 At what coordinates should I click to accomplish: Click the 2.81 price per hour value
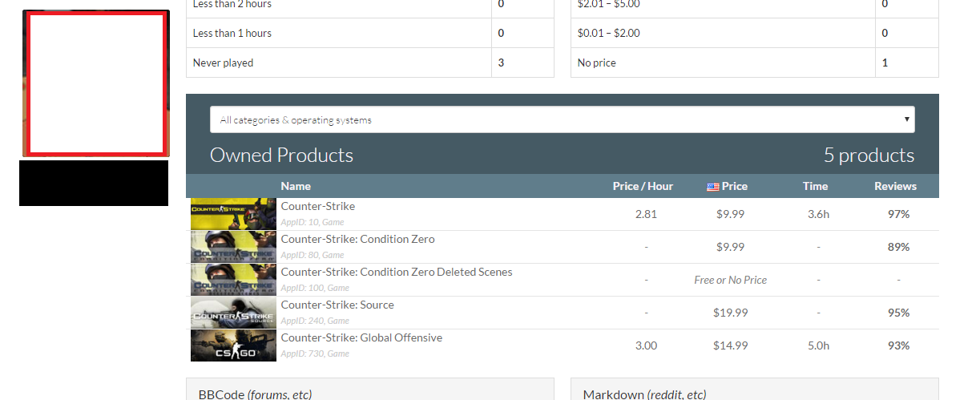pyautogui.click(x=646, y=214)
